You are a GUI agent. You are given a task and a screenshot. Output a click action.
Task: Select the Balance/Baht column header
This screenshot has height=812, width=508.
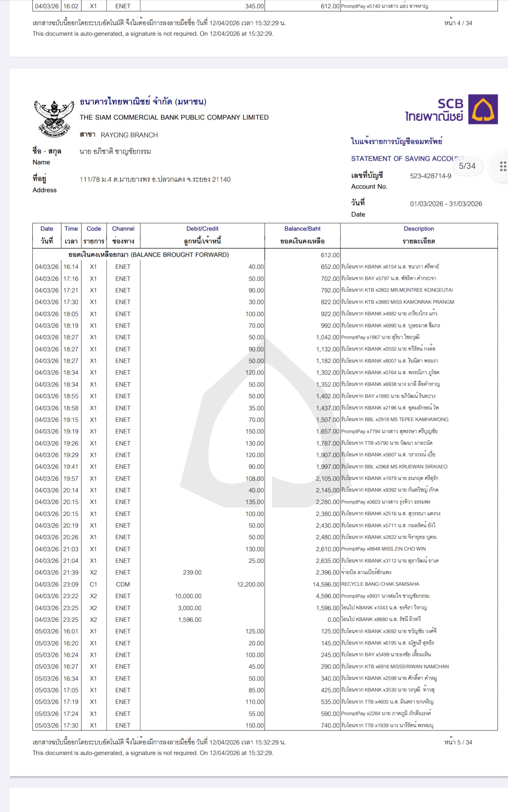tap(302, 235)
